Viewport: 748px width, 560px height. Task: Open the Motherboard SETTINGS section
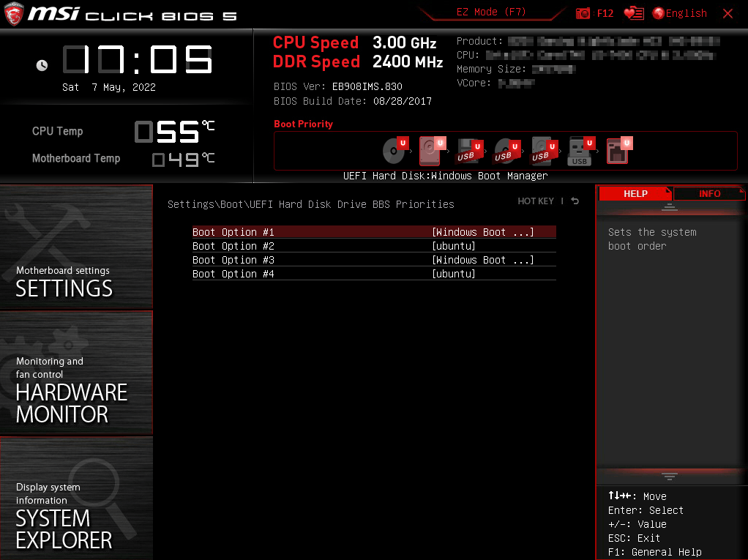point(76,247)
